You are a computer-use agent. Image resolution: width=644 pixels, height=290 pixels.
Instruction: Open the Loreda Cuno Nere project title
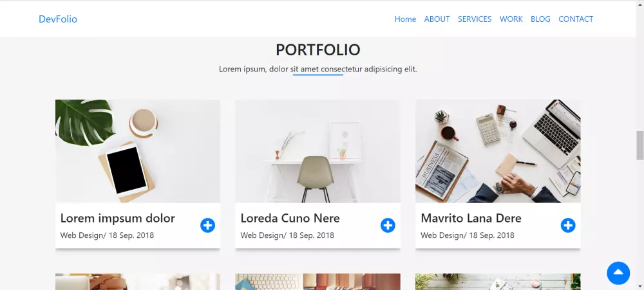[290, 218]
